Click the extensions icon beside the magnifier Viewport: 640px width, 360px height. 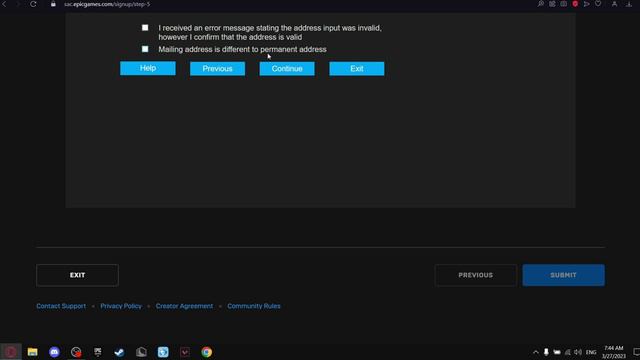click(x=552, y=4)
